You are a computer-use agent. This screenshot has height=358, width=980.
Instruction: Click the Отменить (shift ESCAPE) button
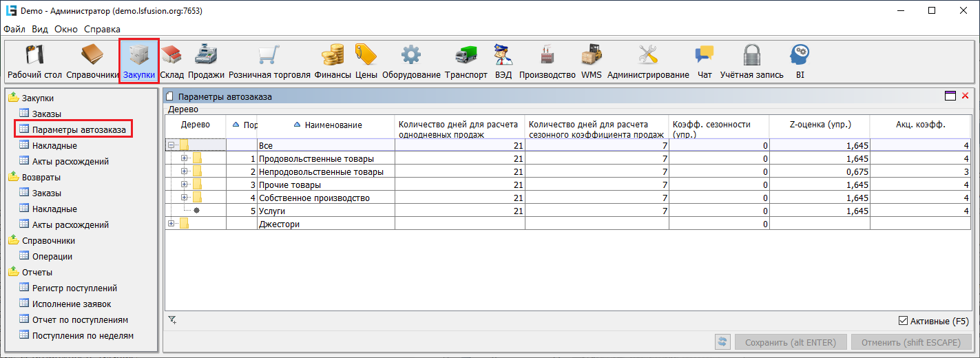click(911, 342)
